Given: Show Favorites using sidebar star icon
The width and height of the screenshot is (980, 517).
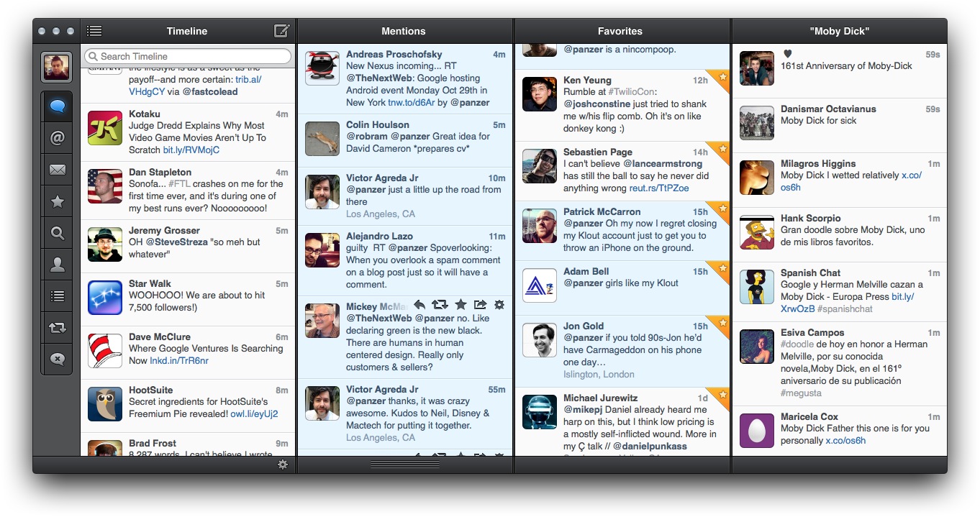Looking at the screenshot, I should pos(58,202).
